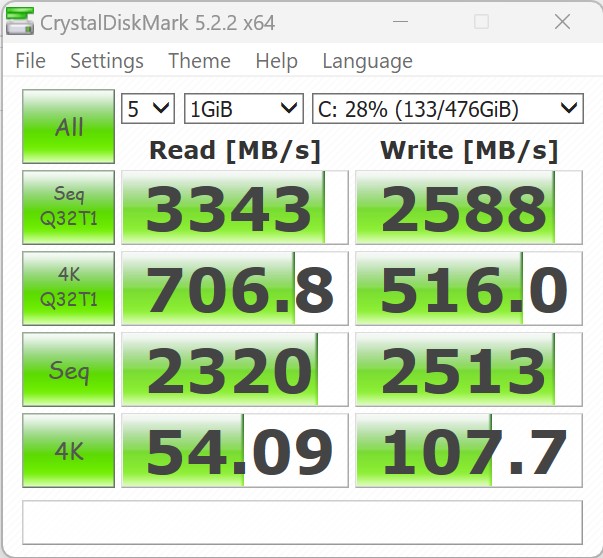603x558 pixels.
Task: Start the plain Seq test
Action: (68, 370)
